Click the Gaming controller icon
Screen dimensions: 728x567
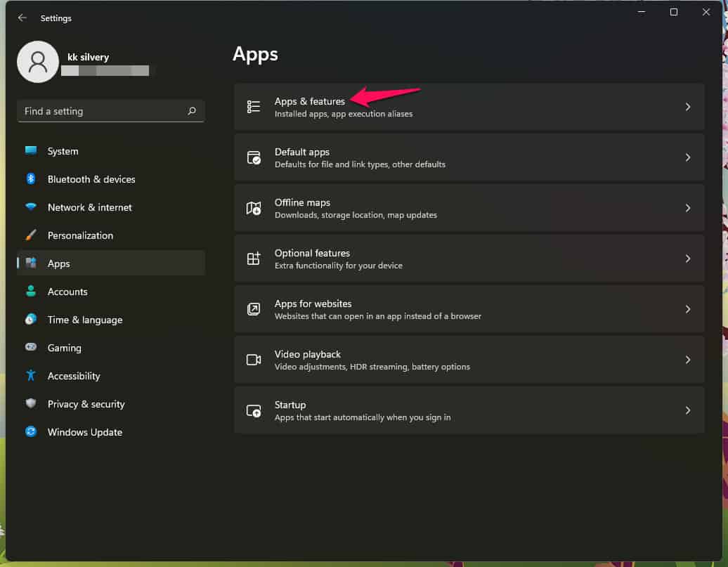point(31,348)
